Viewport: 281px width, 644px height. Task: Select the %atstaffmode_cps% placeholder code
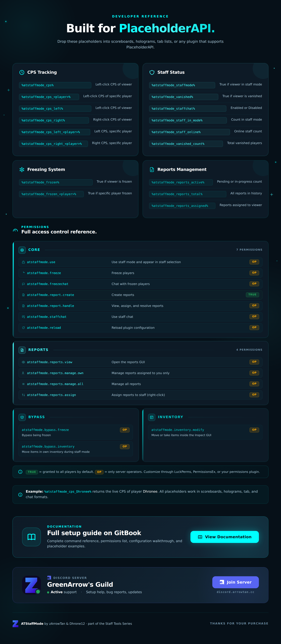tap(55, 85)
